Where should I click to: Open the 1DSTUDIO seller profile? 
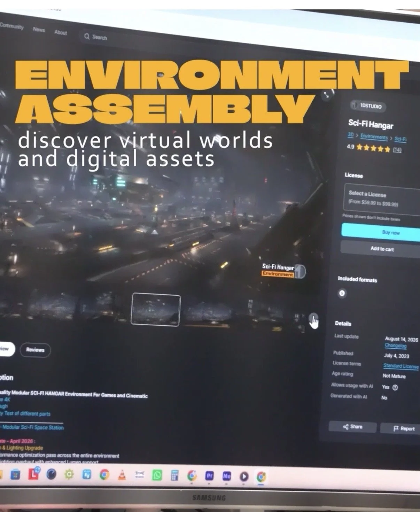tap(368, 106)
